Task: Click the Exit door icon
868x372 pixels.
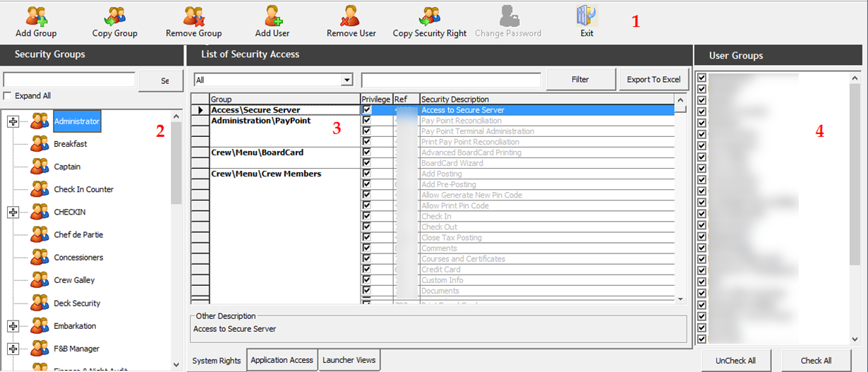Action: (586, 16)
